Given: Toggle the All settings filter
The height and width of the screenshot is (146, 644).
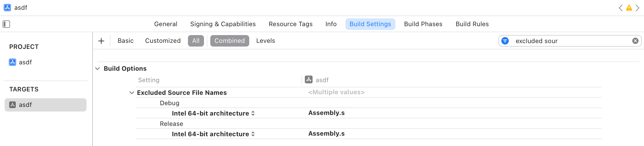Looking at the screenshot, I should pos(196,41).
